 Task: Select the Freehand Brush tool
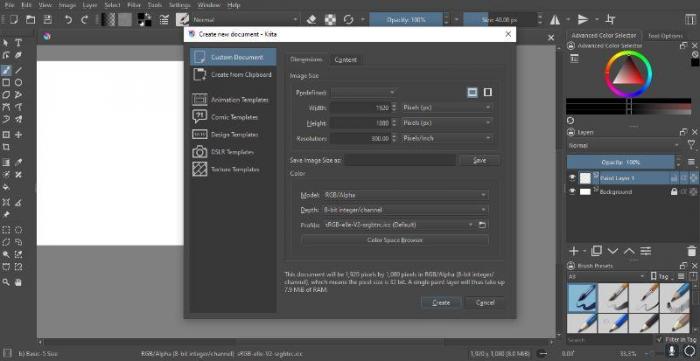pyautogui.click(x=6, y=70)
